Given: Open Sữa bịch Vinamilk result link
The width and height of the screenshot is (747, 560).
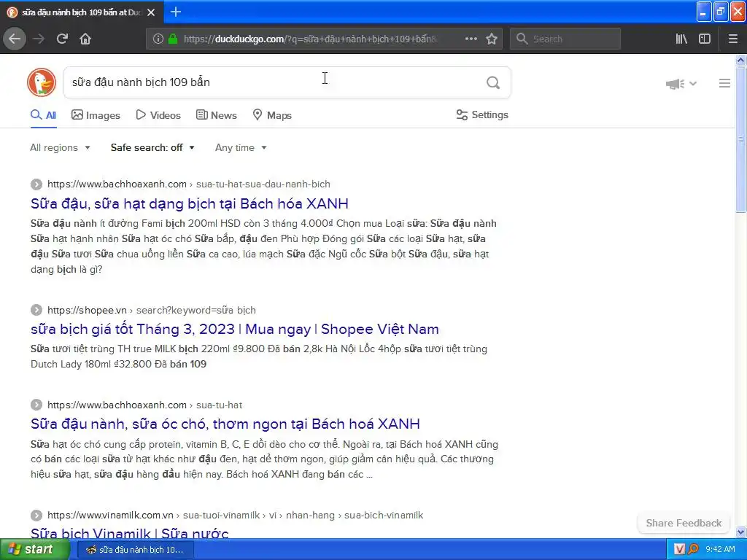Looking at the screenshot, I should tap(130, 533).
